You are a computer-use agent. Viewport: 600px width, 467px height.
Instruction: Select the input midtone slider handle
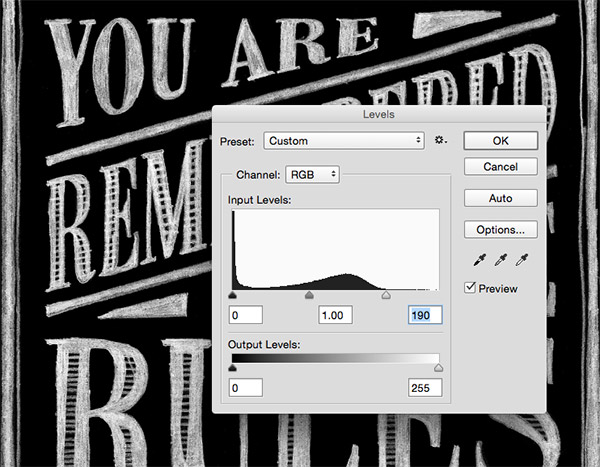coord(309,296)
